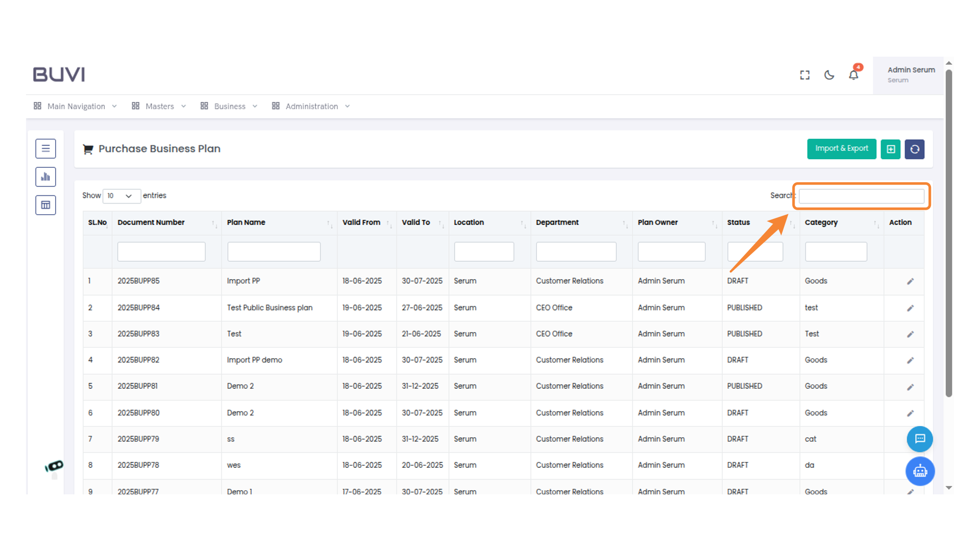Open the Business menu
980x551 pixels.
(229, 106)
